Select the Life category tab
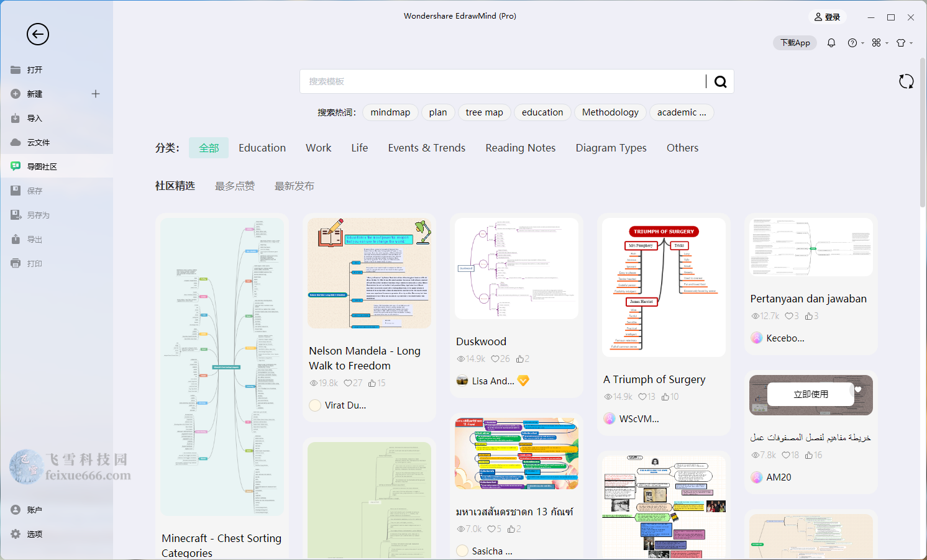The image size is (927, 560). 360,148
